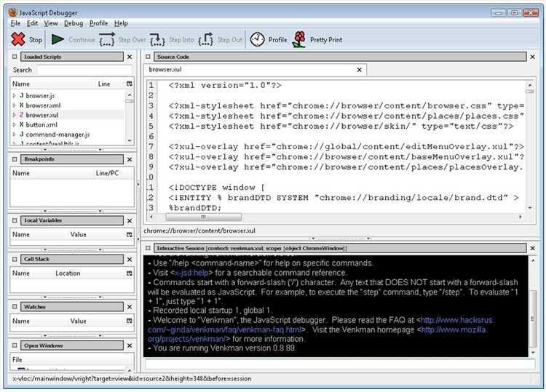The height and width of the screenshot is (392, 546).
Task: Enable Pretty Print with flower icon
Action: tap(298, 40)
